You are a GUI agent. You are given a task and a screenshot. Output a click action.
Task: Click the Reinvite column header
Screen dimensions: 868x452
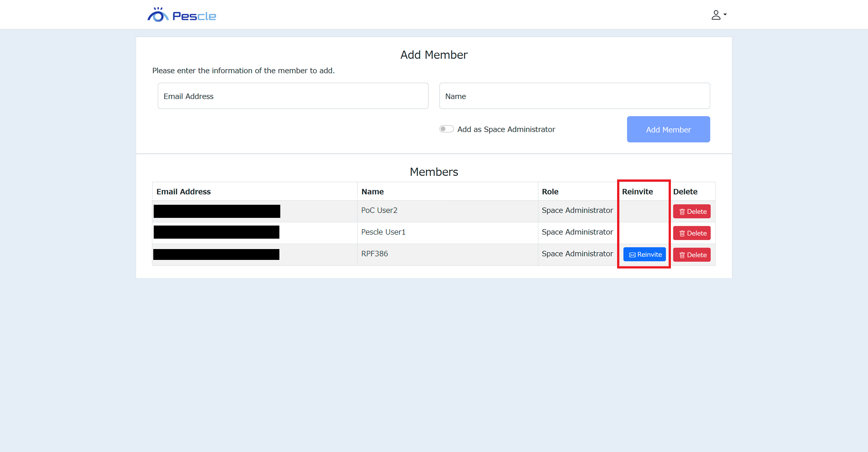pyautogui.click(x=637, y=192)
